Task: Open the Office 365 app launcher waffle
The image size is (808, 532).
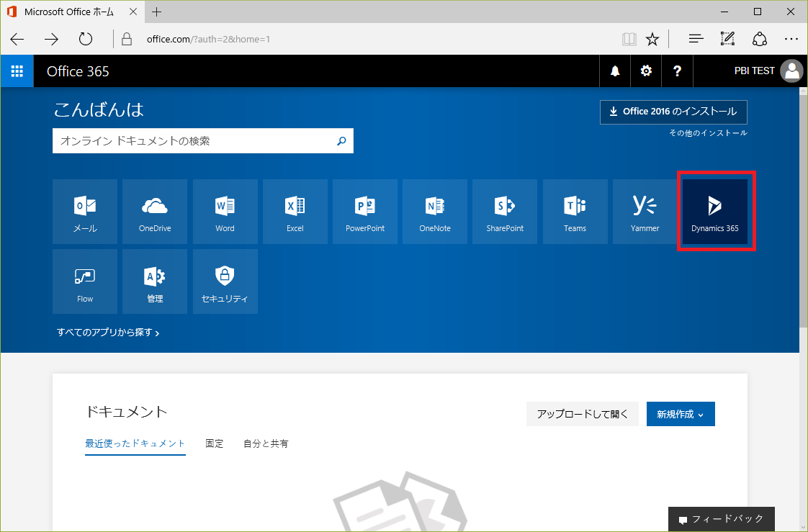Action: [x=17, y=71]
